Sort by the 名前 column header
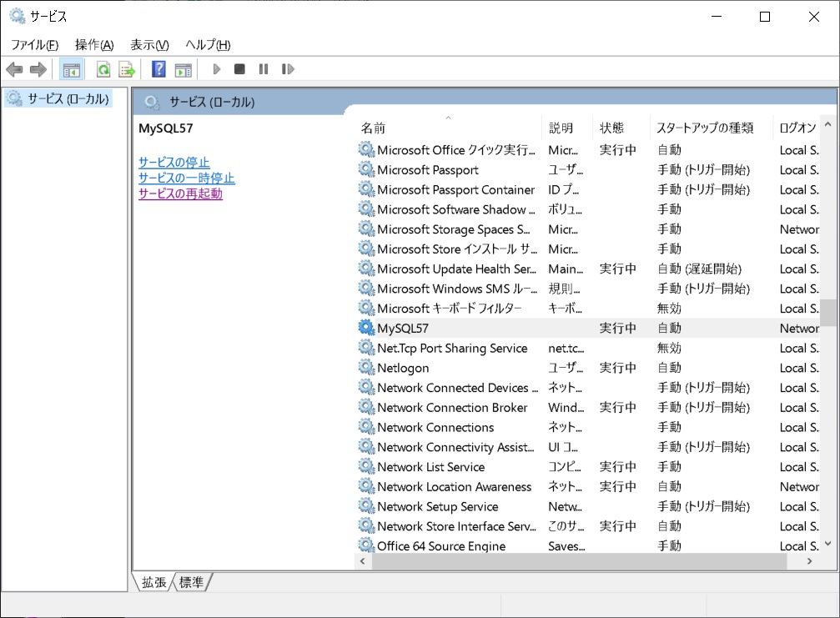 pos(448,128)
